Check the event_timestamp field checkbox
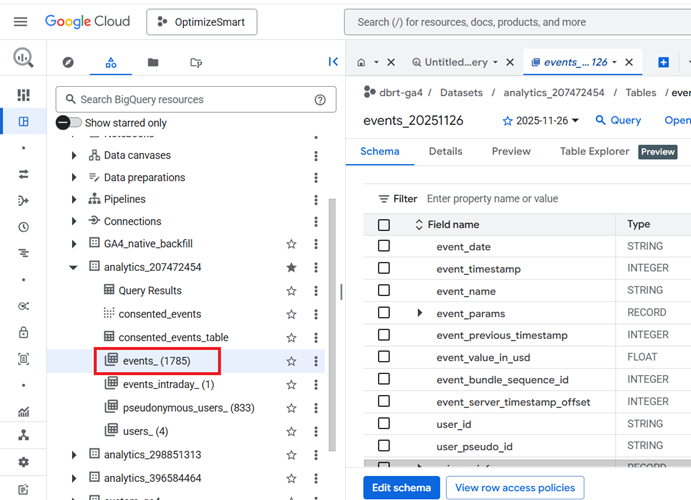This screenshot has height=500, width=691. click(384, 268)
